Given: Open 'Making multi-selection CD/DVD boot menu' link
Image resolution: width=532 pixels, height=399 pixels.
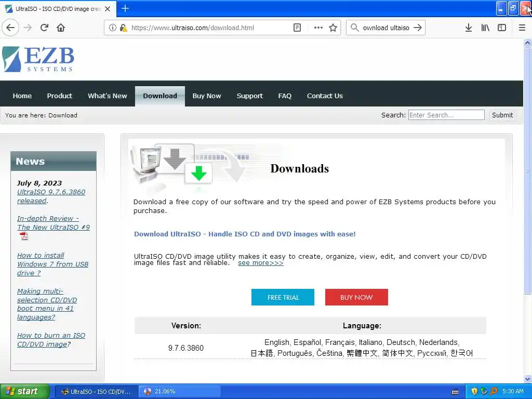Looking at the screenshot, I should pyautogui.click(x=47, y=304).
